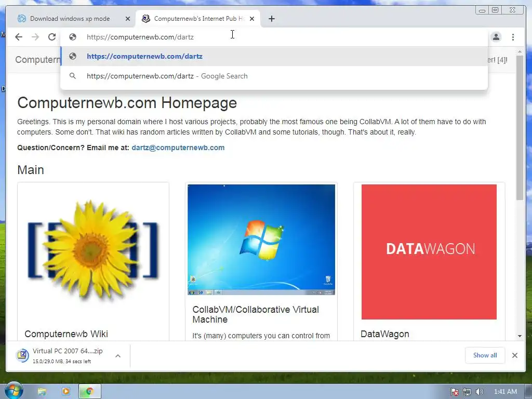Click the Chrome taskbar button

point(89,392)
